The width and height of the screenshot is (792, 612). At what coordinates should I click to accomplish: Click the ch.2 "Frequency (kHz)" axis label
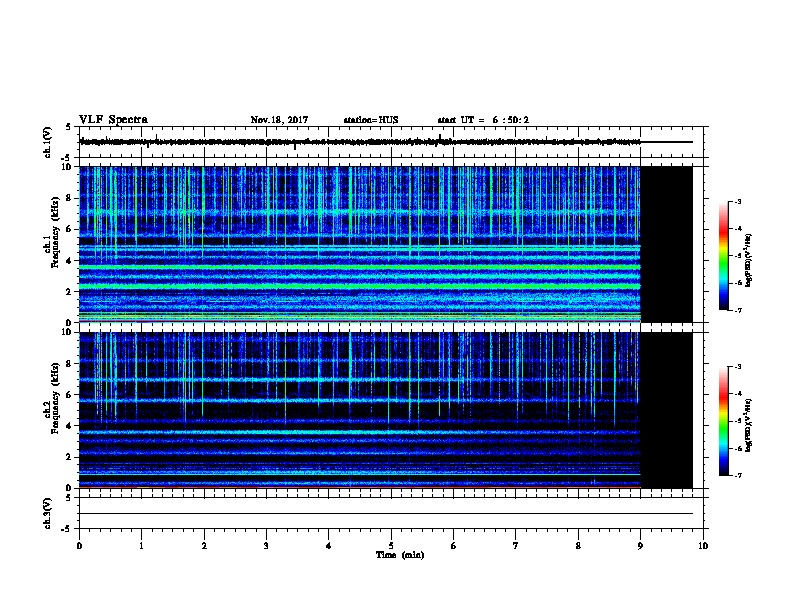55,398
